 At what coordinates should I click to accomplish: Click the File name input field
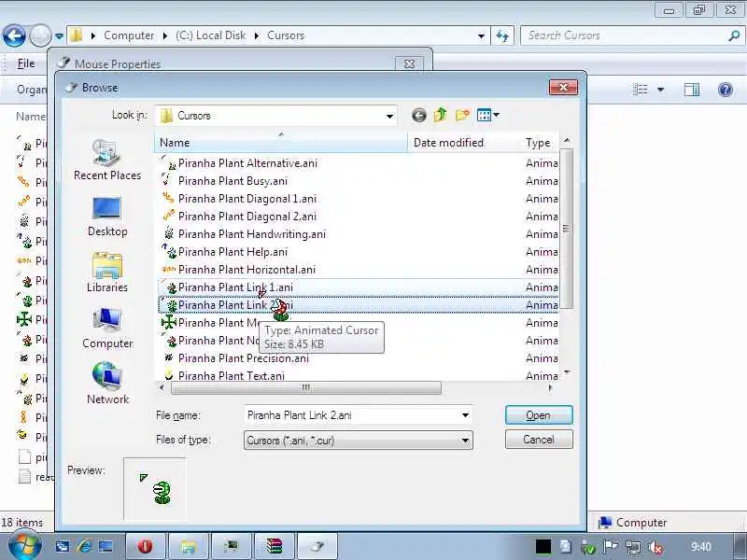coord(352,415)
